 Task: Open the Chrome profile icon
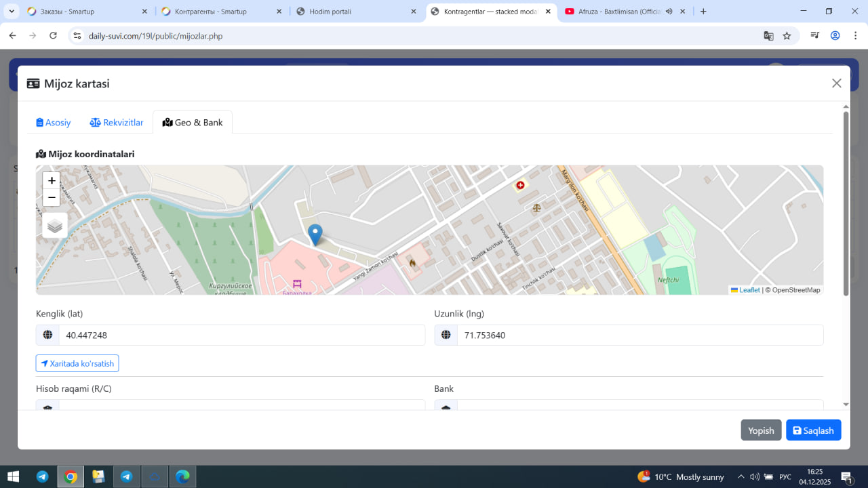tap(835, 36)
